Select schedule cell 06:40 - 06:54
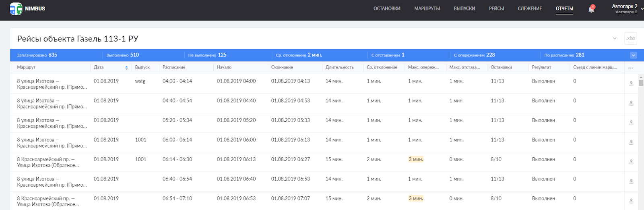644x210 pixels. [177, 179]
